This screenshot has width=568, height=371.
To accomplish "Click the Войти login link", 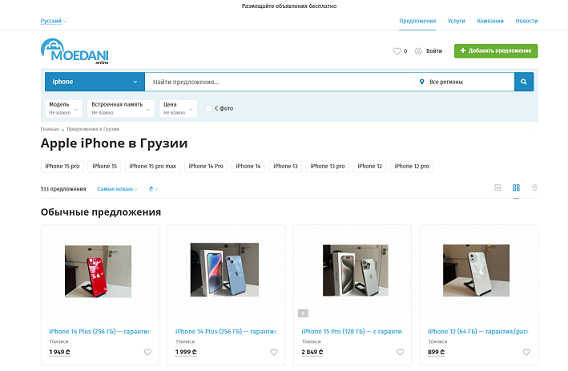I will tap(434, 51).
